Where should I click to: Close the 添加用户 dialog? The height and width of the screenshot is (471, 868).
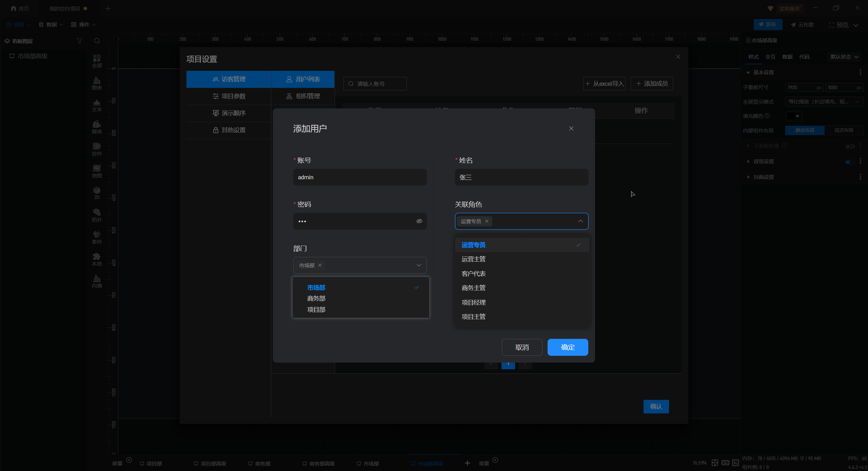coord(571,128)
